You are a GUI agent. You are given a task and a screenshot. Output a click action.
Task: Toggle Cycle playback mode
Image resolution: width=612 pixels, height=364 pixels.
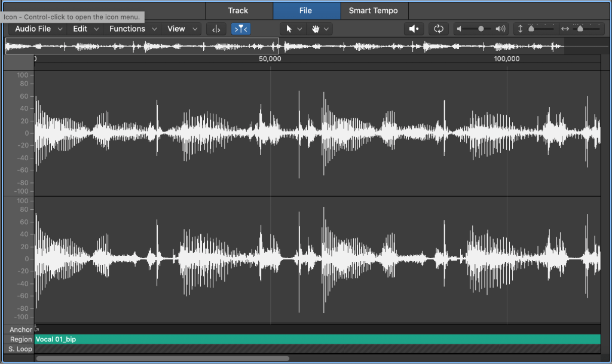pos(439,28)
